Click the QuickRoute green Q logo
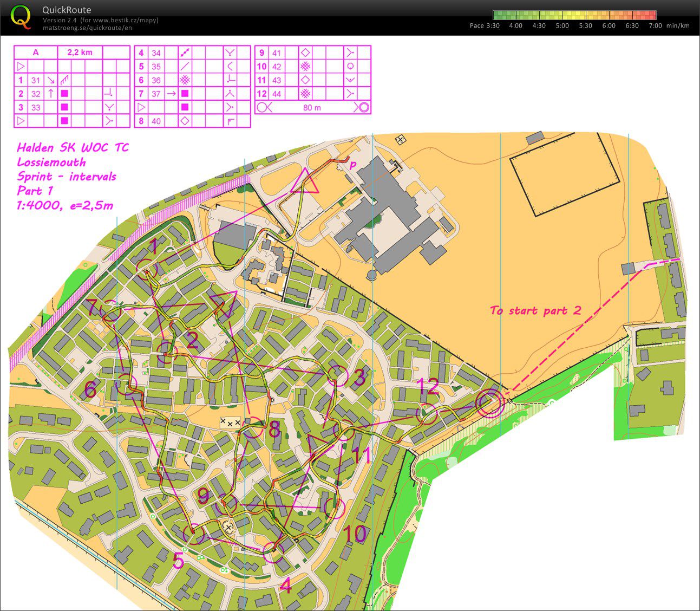The height and width of the screenshot is (611, 700). [21, 16]
